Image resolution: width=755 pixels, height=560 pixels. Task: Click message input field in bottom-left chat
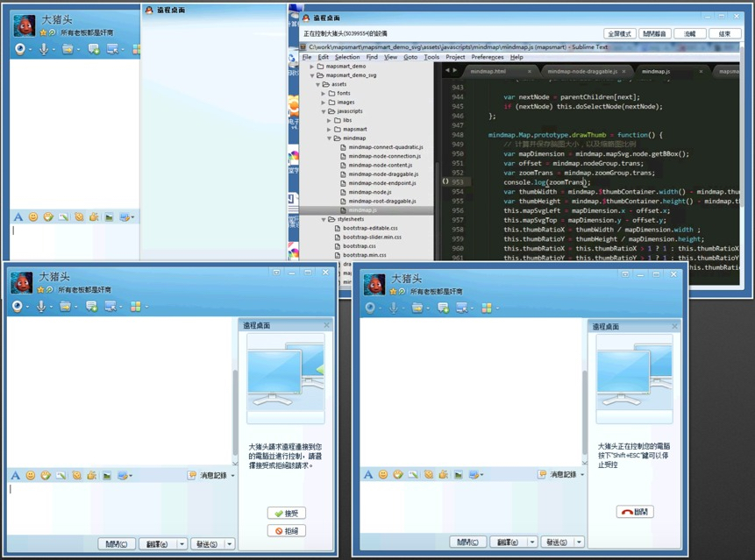(120, 507)
